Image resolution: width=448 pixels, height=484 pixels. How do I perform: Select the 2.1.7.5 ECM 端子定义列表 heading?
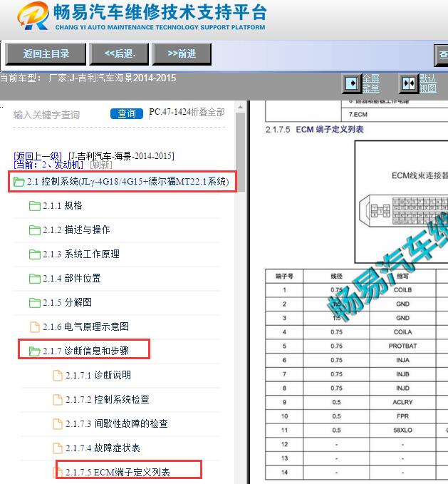click(315, 129)
